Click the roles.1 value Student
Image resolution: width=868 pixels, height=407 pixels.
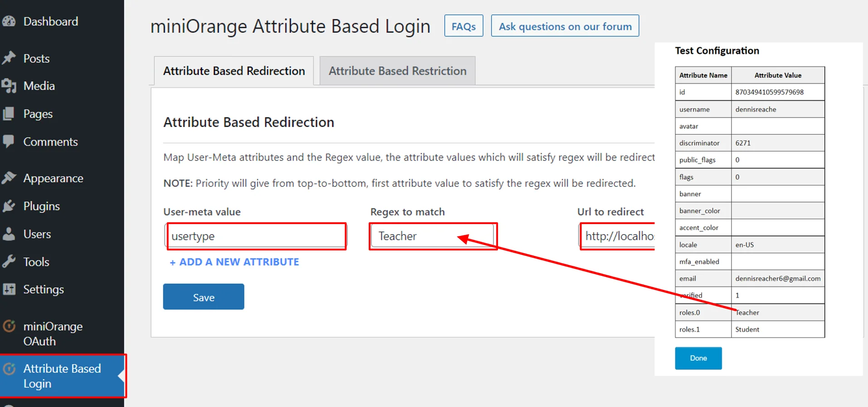point(747,329)
